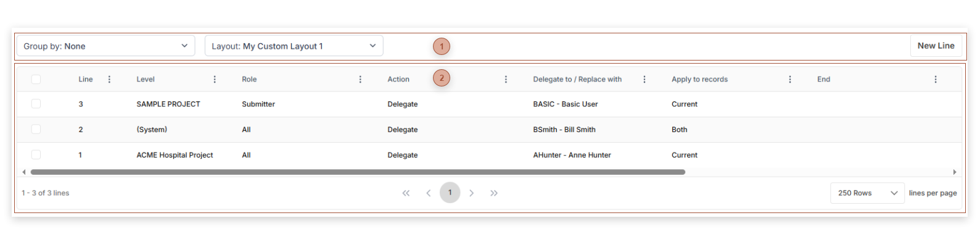Open the Group by dropdown
This screenshot has height=231, width=980.
105,46
